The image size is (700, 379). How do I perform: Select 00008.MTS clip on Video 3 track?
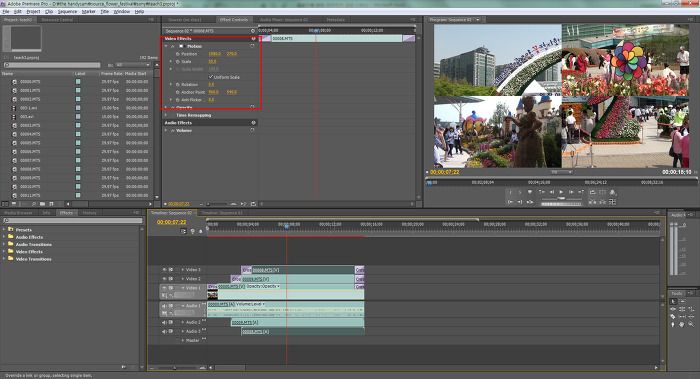(x=303, y=270)
